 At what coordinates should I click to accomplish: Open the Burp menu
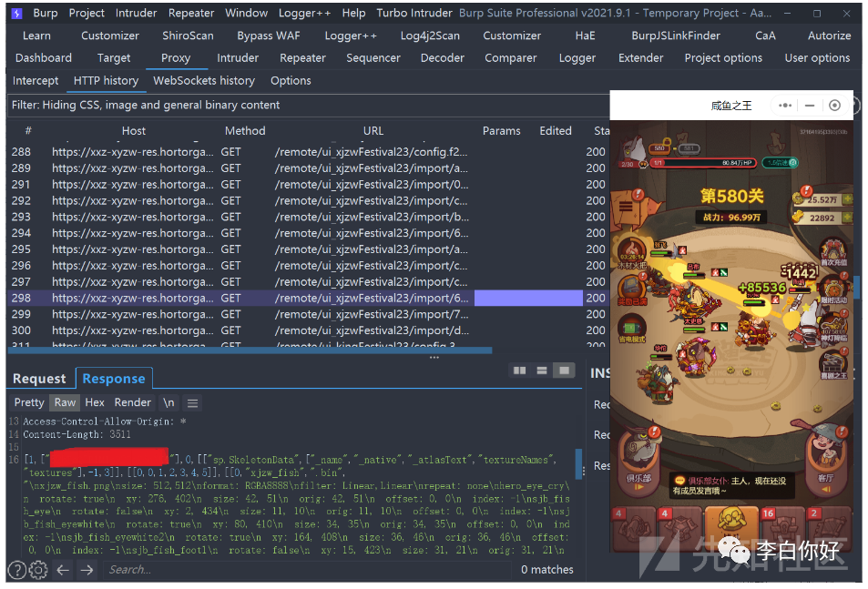point(45,13)
